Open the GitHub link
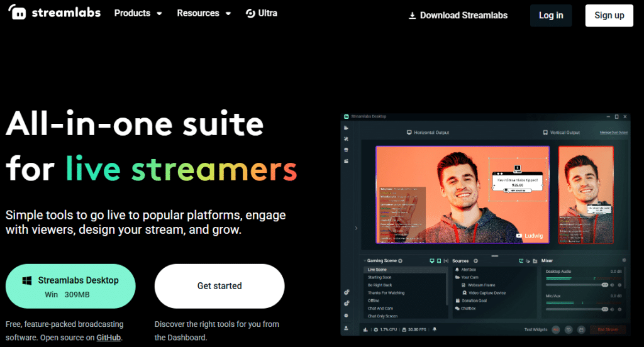Image resolution: width=644 pixels, height=347 pixels. coord(108,338)
